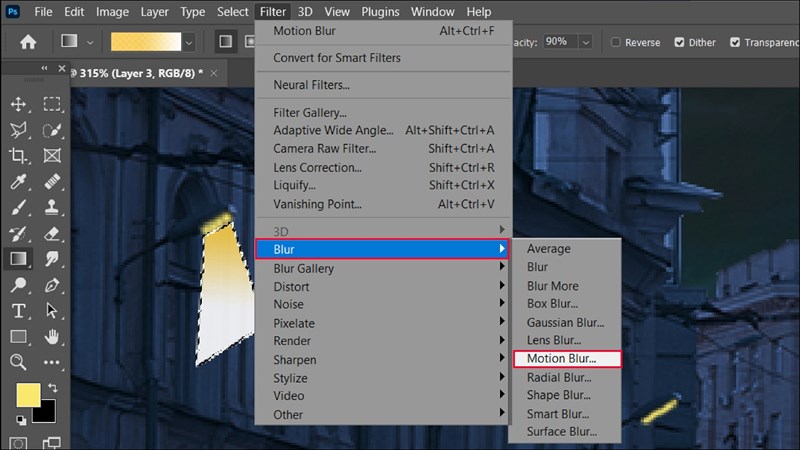Open the File menu
The image size is (800, 450).
43,11
